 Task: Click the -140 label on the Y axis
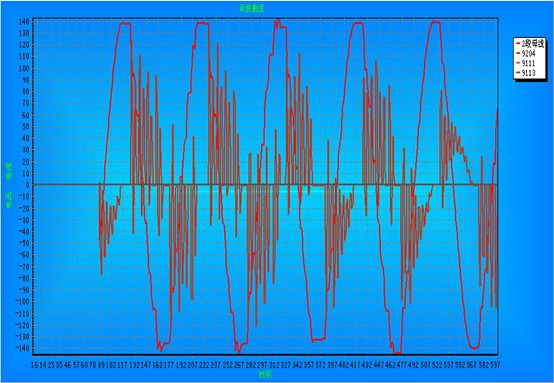[x=23, y=348]
